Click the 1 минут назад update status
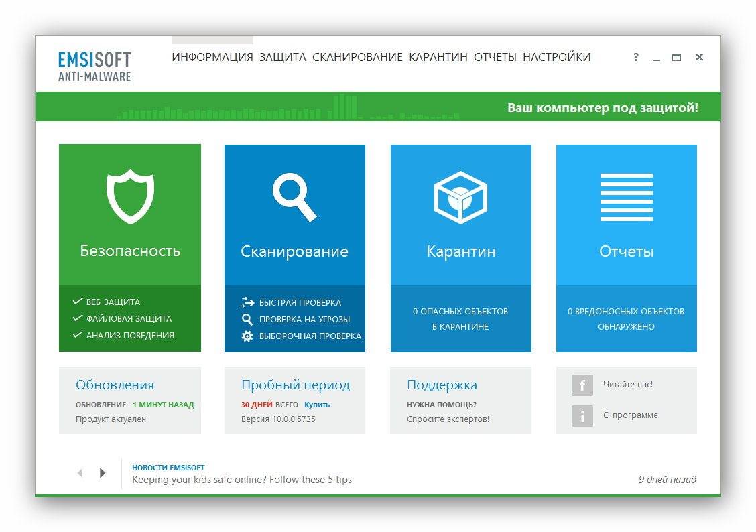This screenshot has height=532, width=756. 164,405
